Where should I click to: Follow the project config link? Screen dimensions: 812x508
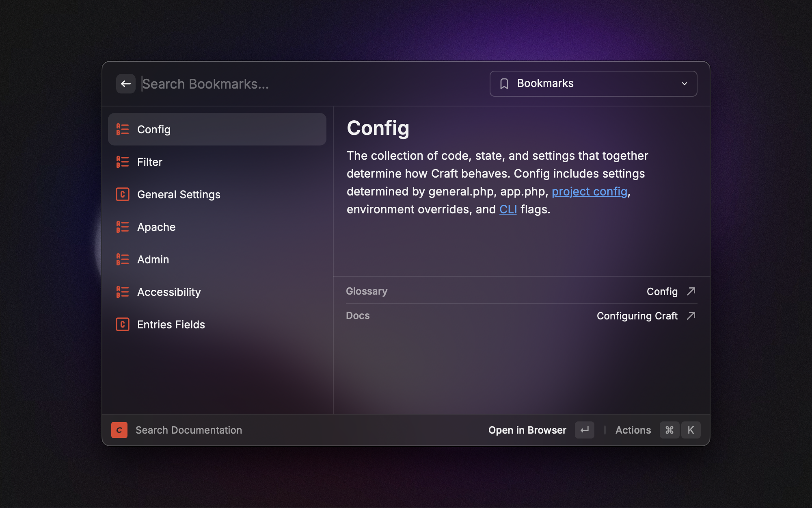point(589,191)
